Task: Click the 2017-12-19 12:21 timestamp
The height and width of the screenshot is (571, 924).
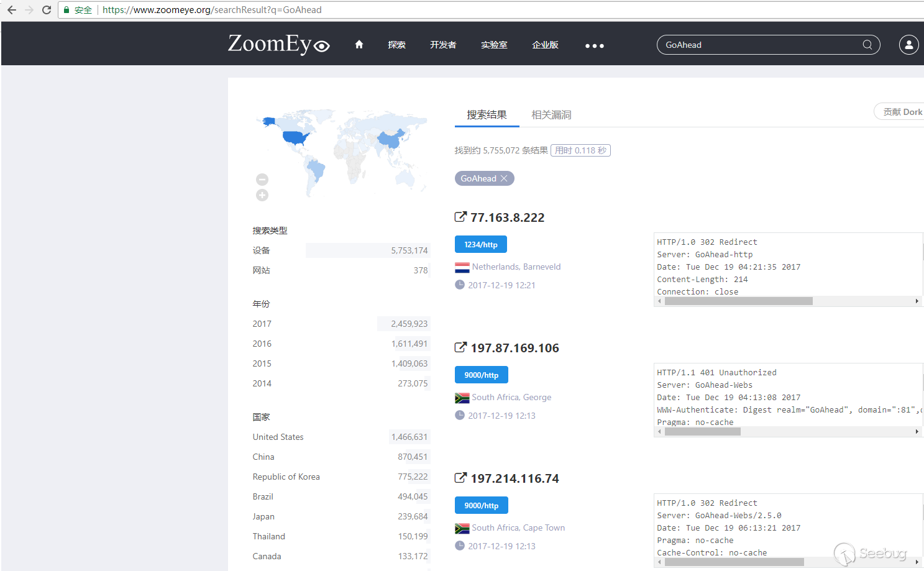Action: (x=501, y=285)
